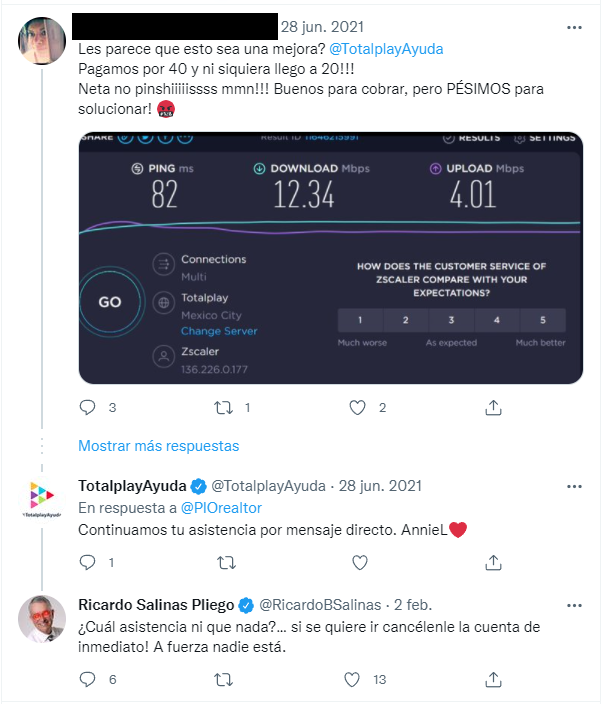Reply to the TotalplayAyuda tweet
Screen dimensions: 602x704
pos(87,562)
